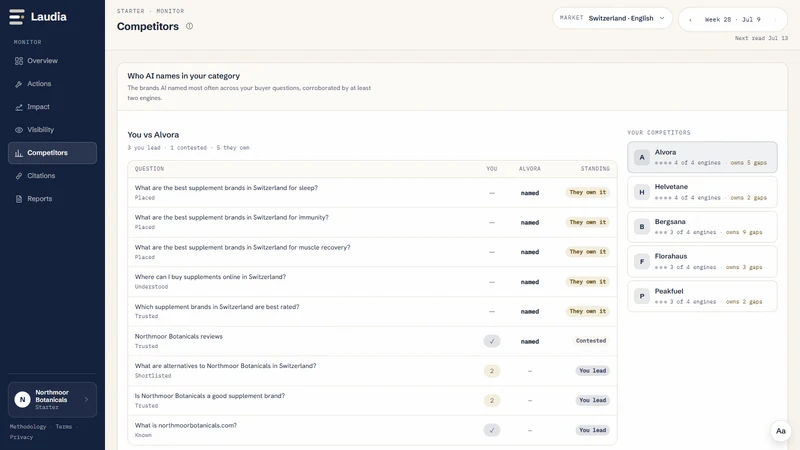Click the Week 28 · Jul 9 label

pyautogui.click(x=733, y=20)
